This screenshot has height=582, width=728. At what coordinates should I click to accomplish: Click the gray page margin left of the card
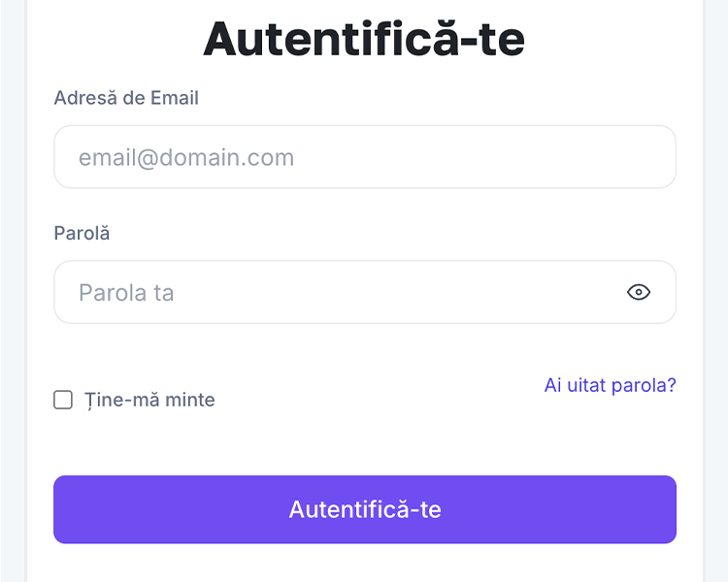pyautogui.click(x=12, y=291)
